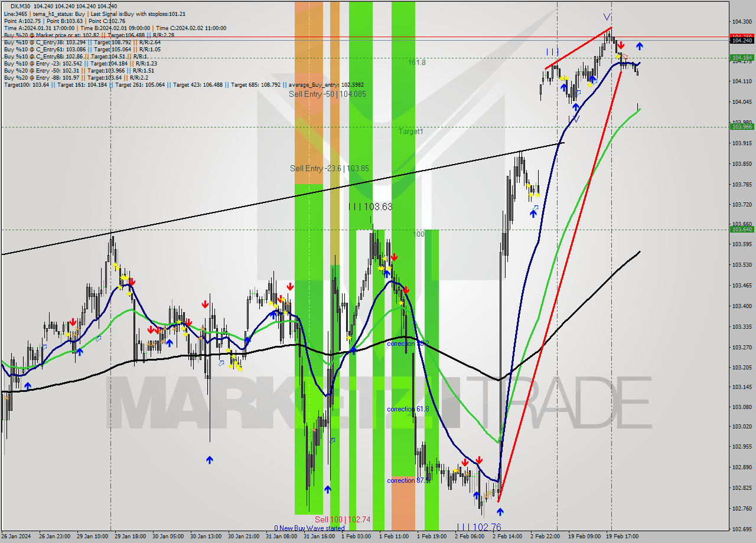Screen dimensions: 756x543
Task: Click the 'Target1' label
Action: (410, 132)
